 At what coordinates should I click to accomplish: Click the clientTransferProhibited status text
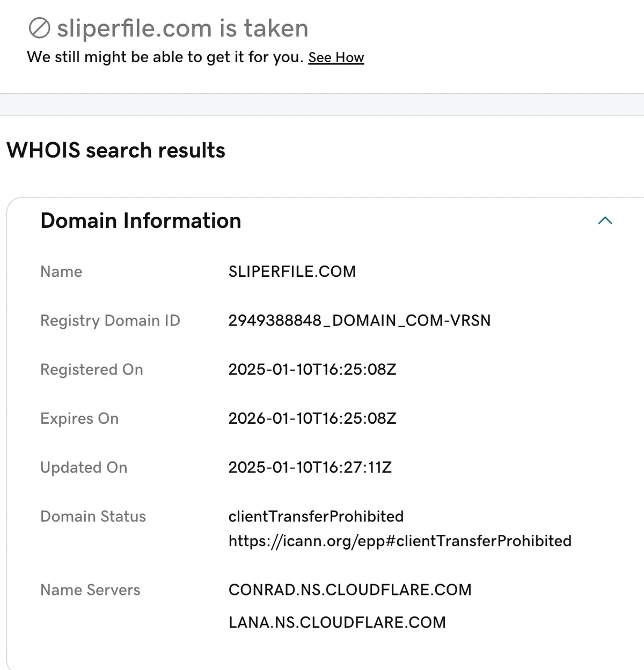[x=316, y=517]
